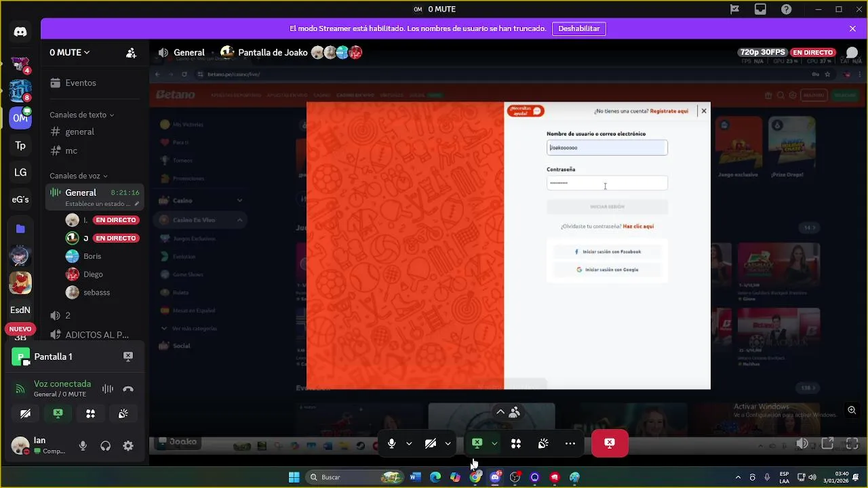Open screen share options dropdown arrow
The image size is (868, 488).
pyautogui.click(x=494, y=443)
